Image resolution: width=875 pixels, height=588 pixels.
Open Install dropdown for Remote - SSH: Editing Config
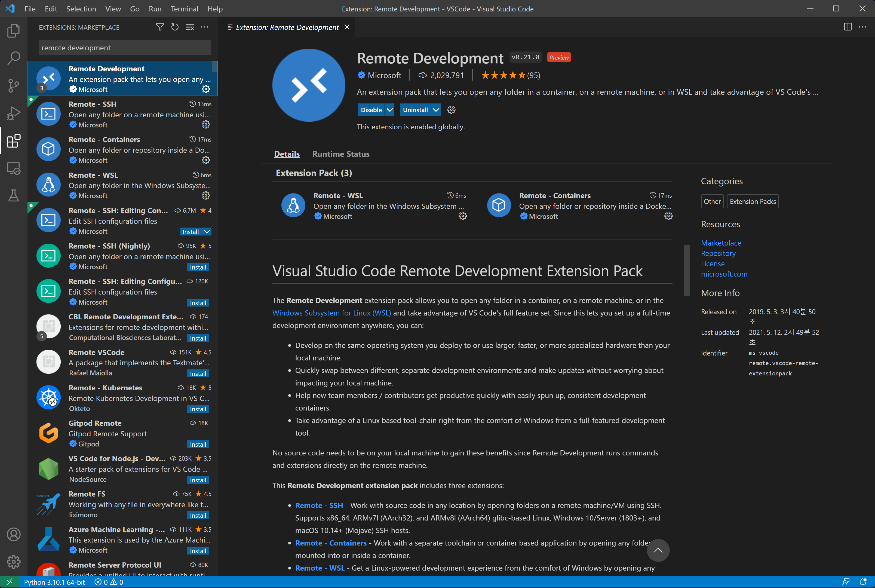pos(207,232)
